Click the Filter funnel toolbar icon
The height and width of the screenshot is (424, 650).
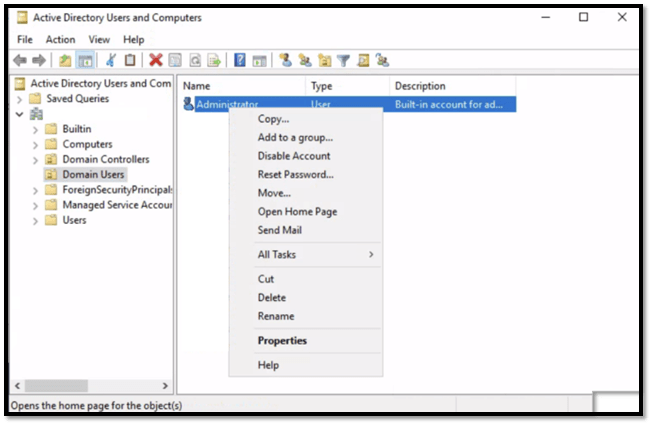(344, 61)
